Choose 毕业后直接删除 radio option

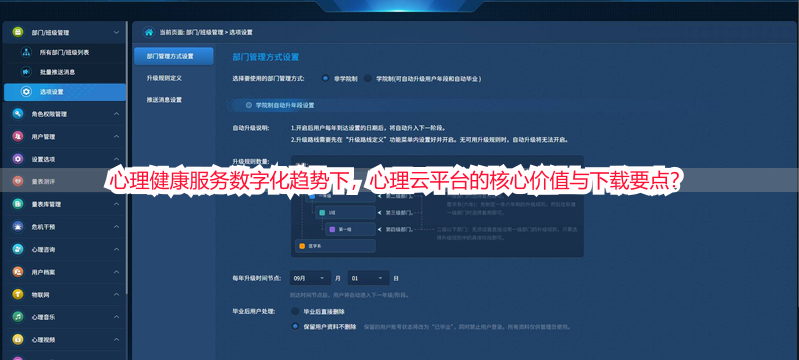(x=295, y=311)
